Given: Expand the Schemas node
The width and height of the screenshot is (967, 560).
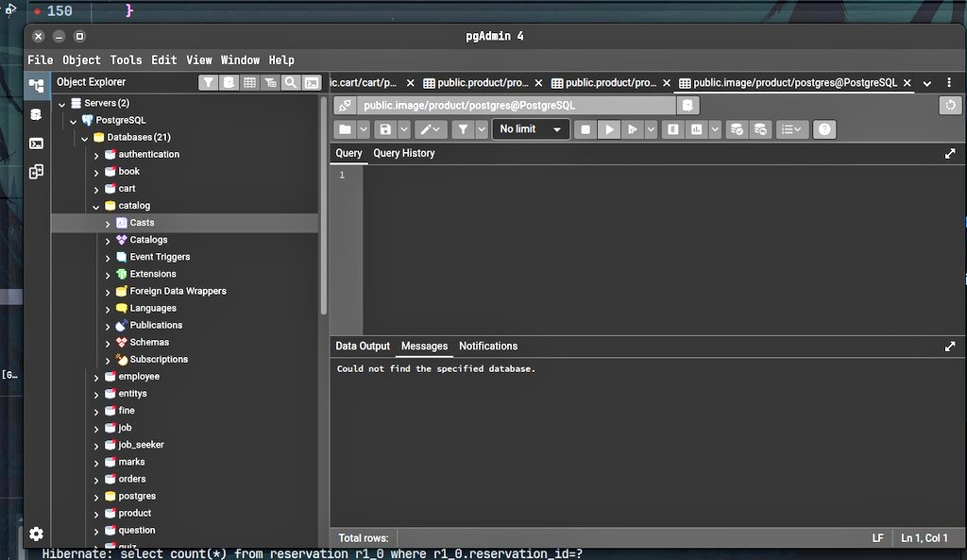Looking at the screenshot, I should [x=108, y=344].
